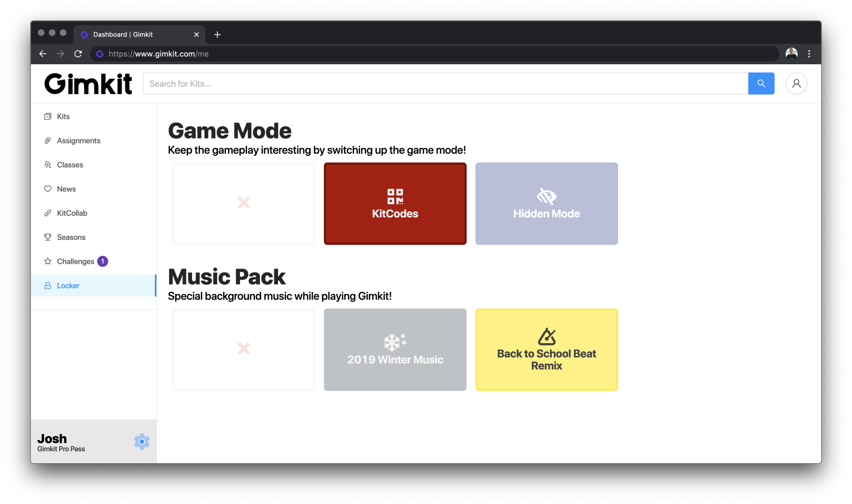Image resolution: width=852 pixels, height=504 pixels.
Task: View News via the heart icon
Action: 48,189
